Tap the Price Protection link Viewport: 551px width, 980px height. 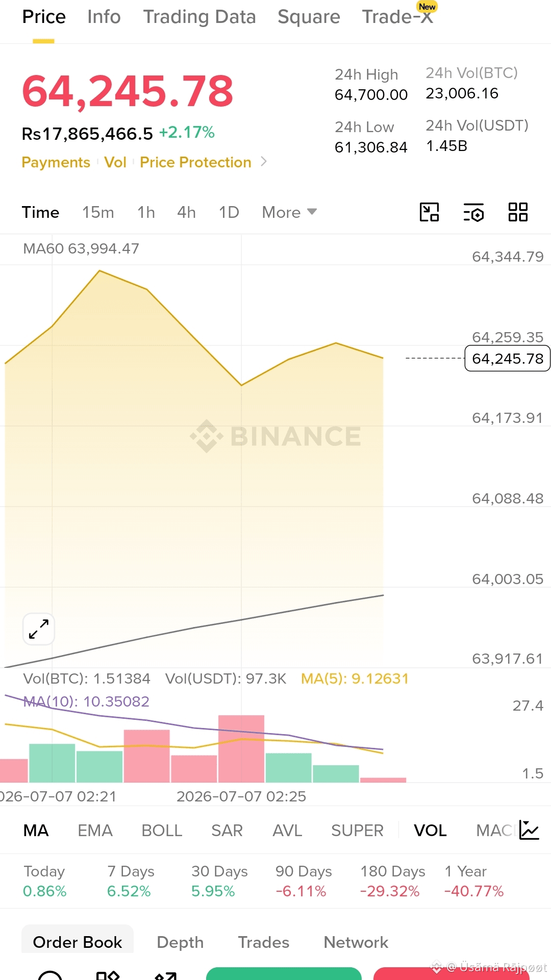click(195, 162)
